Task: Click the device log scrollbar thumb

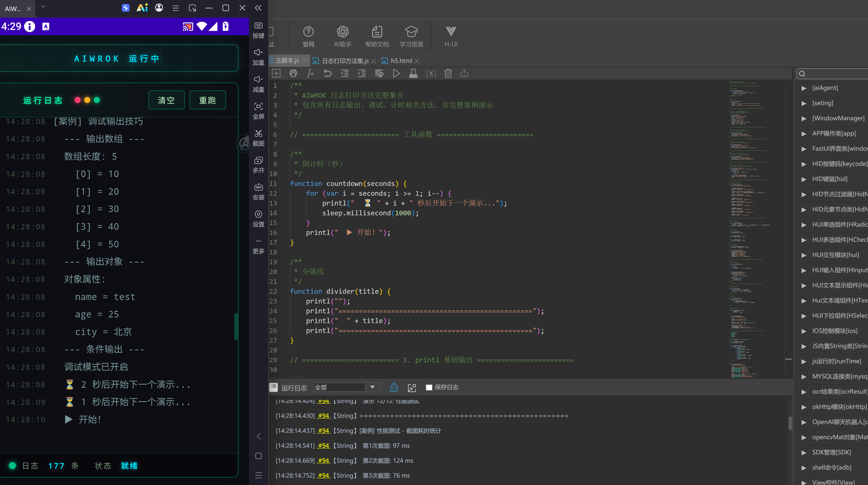Action: 236,326
